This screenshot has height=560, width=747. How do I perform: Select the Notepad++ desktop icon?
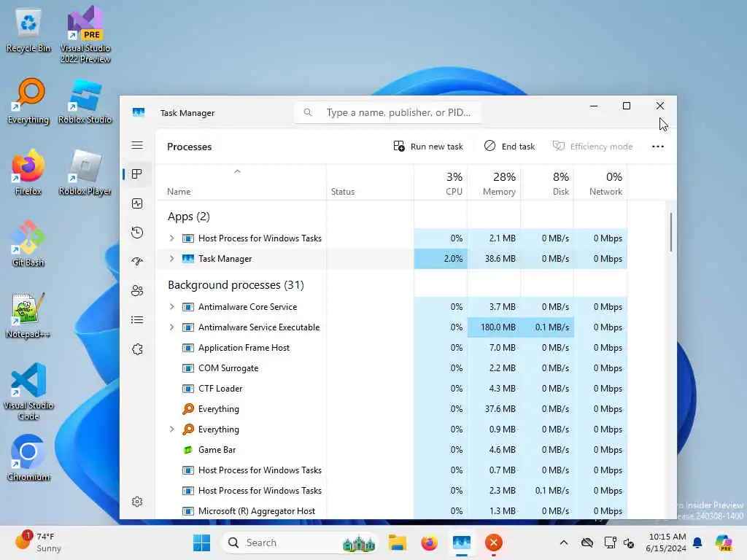[x=28, y=315]
